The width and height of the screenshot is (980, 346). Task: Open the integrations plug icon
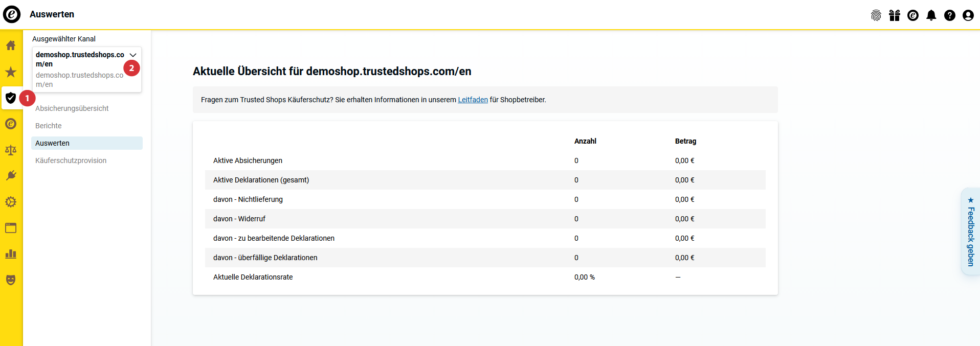(11, 176)
